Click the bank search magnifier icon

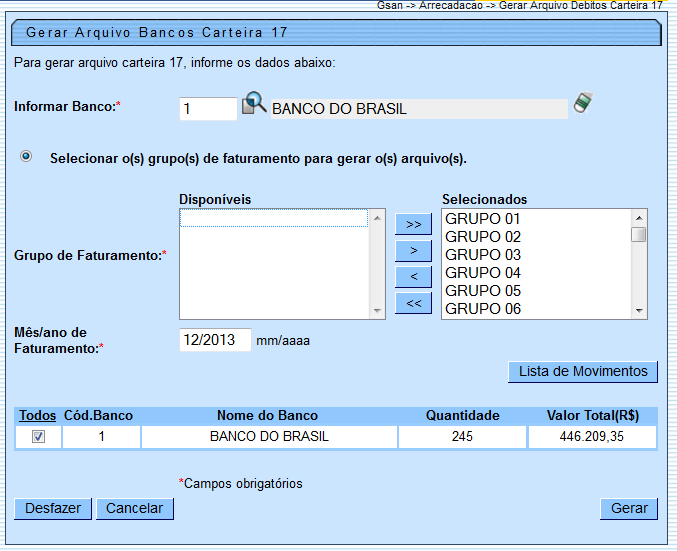pos(254,104)
